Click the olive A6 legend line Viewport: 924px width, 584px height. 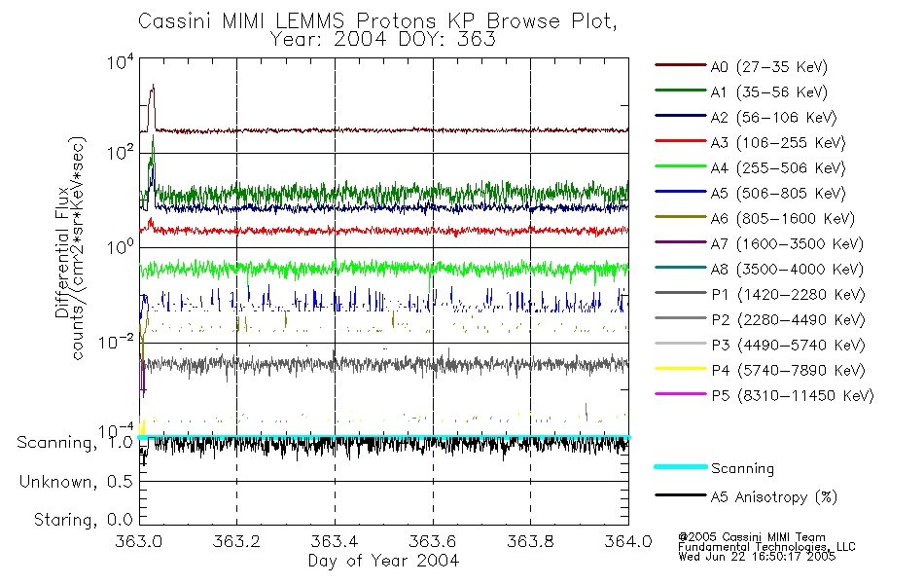(681, 216)
